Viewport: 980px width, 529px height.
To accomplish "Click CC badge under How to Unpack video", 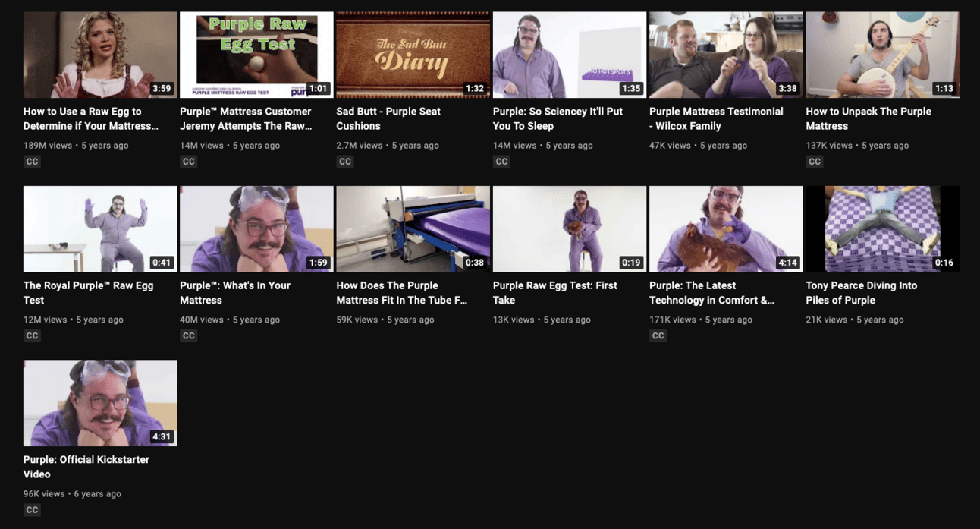I will coord(815,162).
